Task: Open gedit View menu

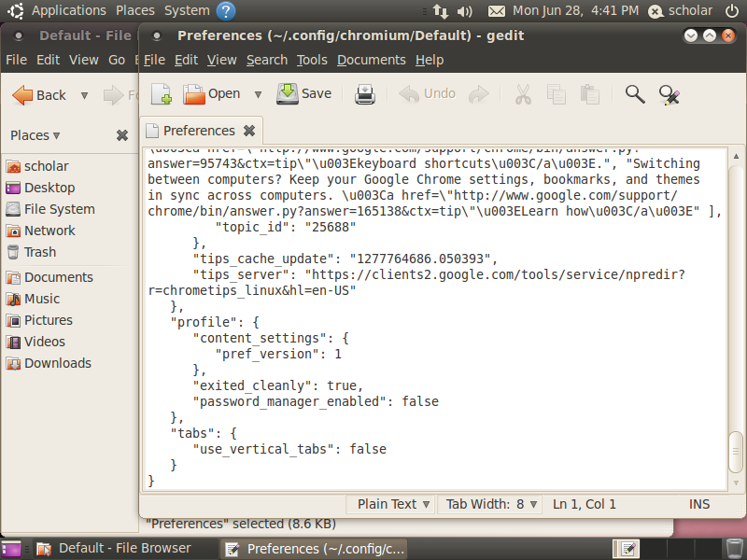Action: click(x=221, y=60)
